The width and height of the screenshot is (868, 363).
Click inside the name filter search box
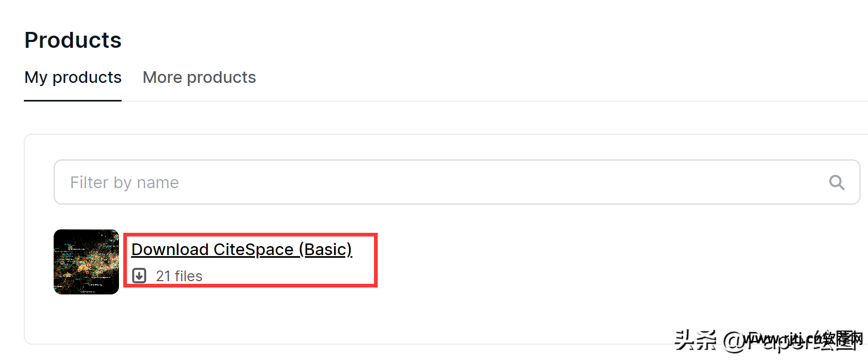425,182
